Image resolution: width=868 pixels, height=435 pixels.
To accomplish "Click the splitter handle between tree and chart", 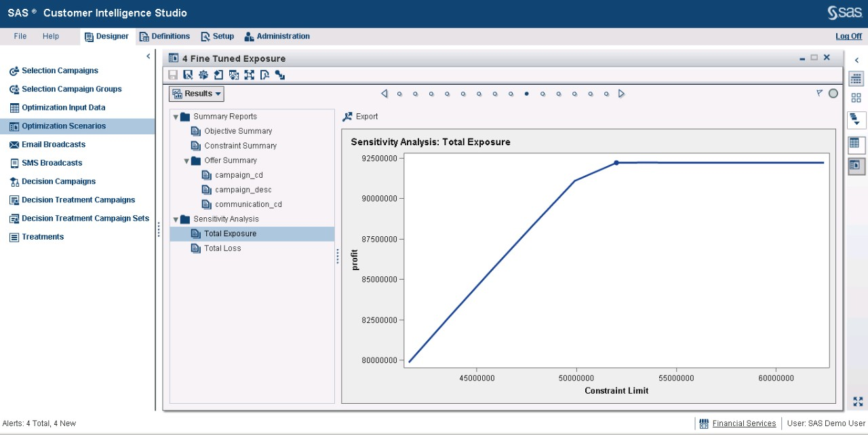I will point(338,256).
